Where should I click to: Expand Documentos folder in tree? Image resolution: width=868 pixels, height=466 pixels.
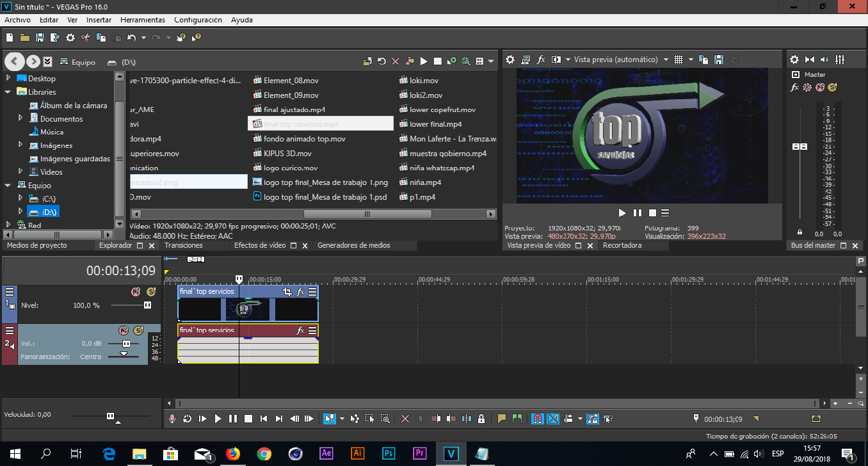tap(20, 118)
